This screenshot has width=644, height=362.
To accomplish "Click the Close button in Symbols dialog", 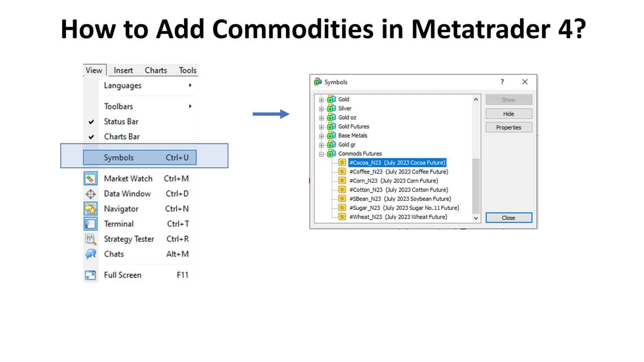I will point(509,218).
